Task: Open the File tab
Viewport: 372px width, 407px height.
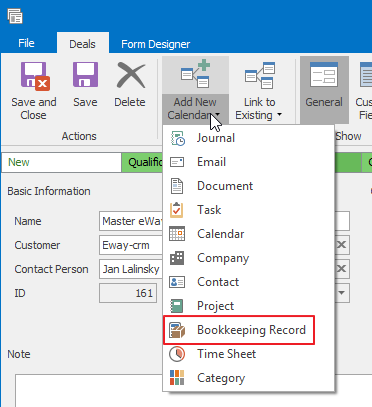Action: 26,43
